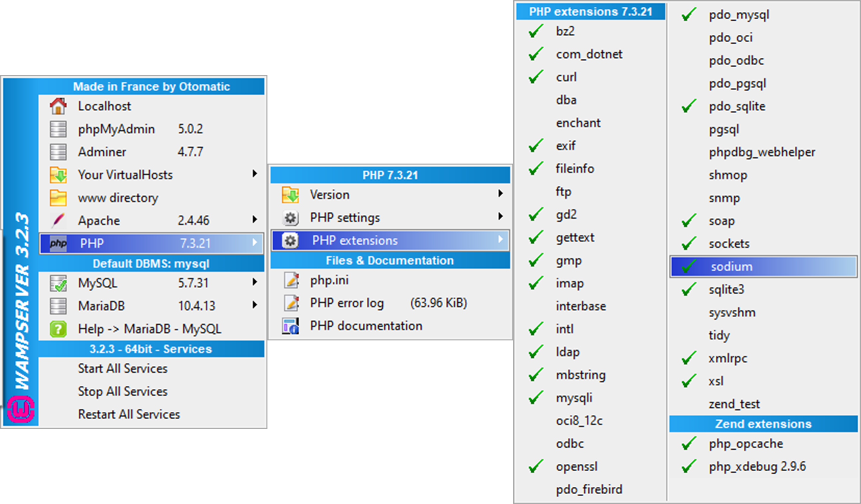Click the Your VirtualHosts folder icon

pos(58,175)
